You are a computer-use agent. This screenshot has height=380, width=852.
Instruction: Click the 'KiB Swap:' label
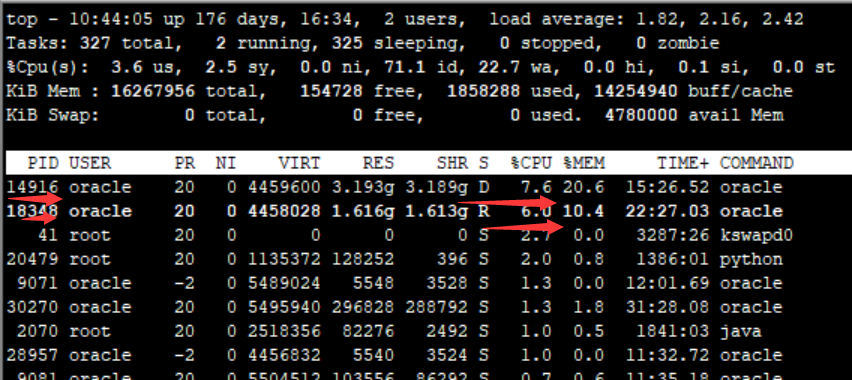pos(53,115)
